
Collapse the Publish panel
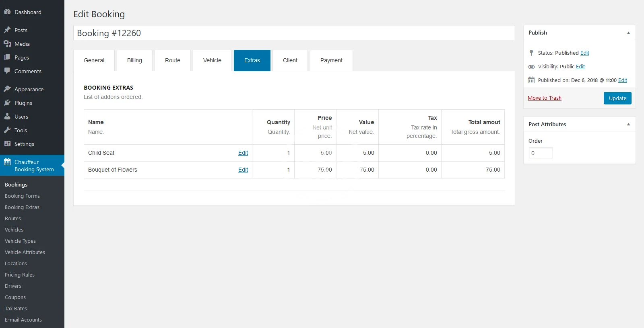tap(628, 33)
